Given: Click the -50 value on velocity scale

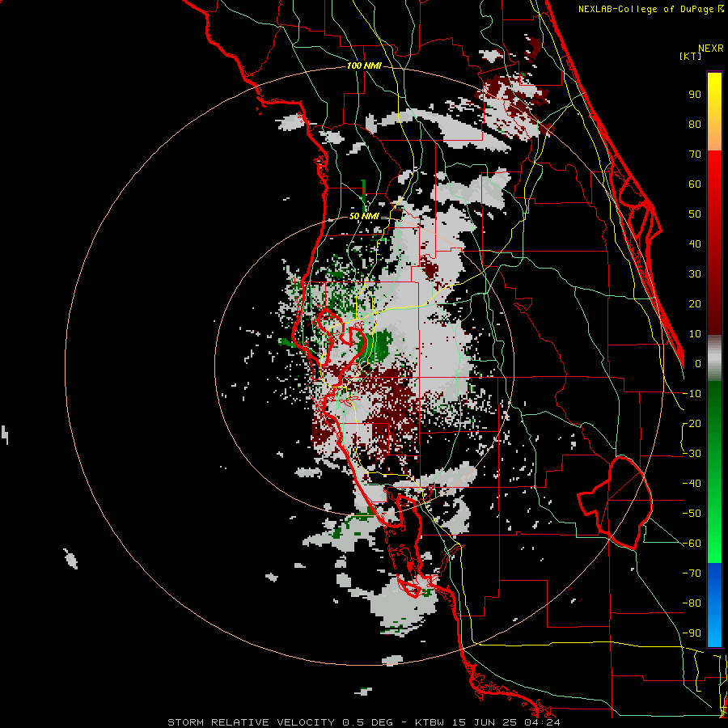Looking at the screenshot, I should coord(692,514).
